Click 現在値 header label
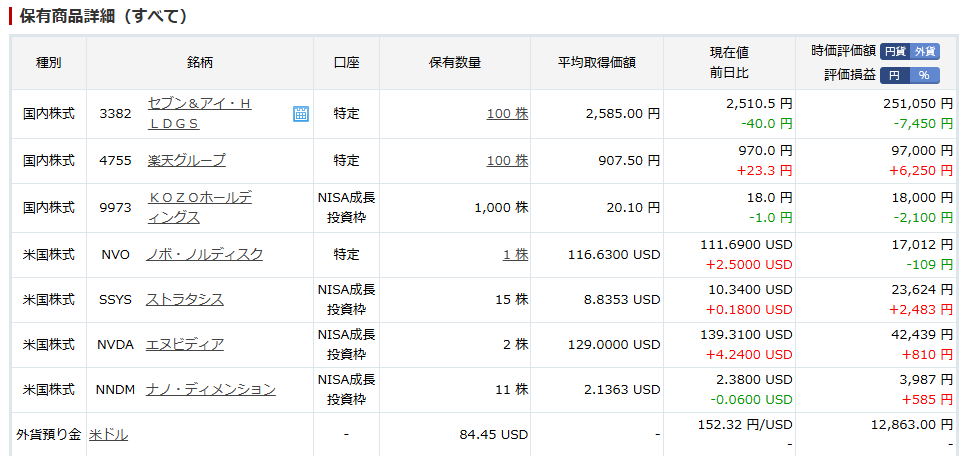The width and height of the screenshot is (968, 456). tap(729, 52)
